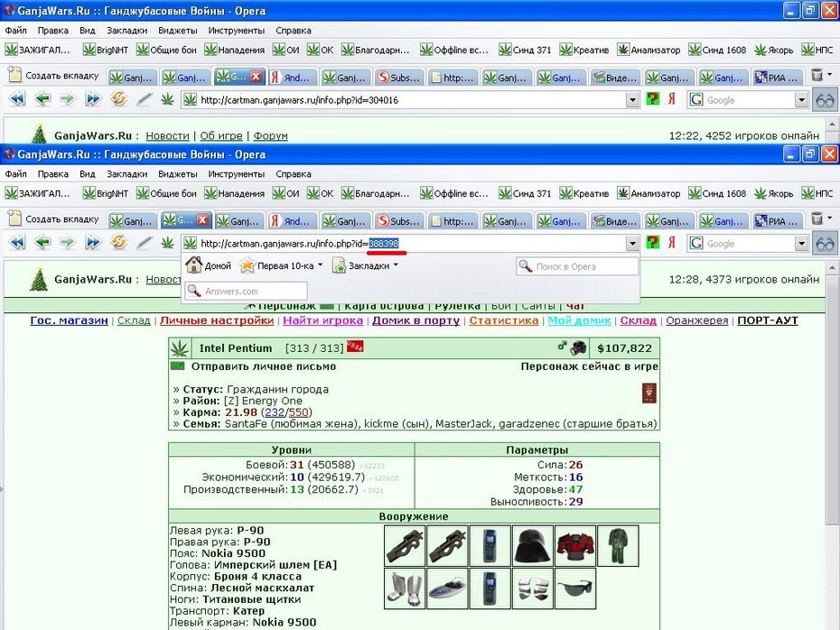Open Вид menu in back window
This screenshot has height=630, width=840.
[88, 31]
